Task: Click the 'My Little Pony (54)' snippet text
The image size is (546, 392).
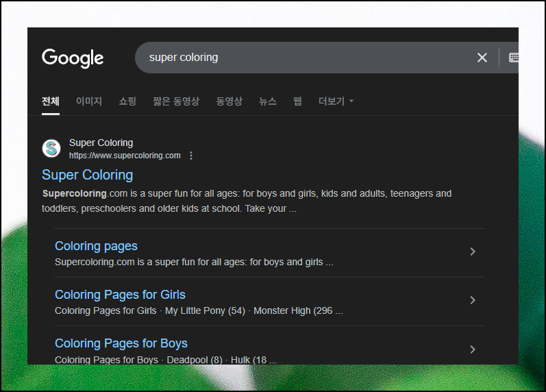Action: coord(205,311)
